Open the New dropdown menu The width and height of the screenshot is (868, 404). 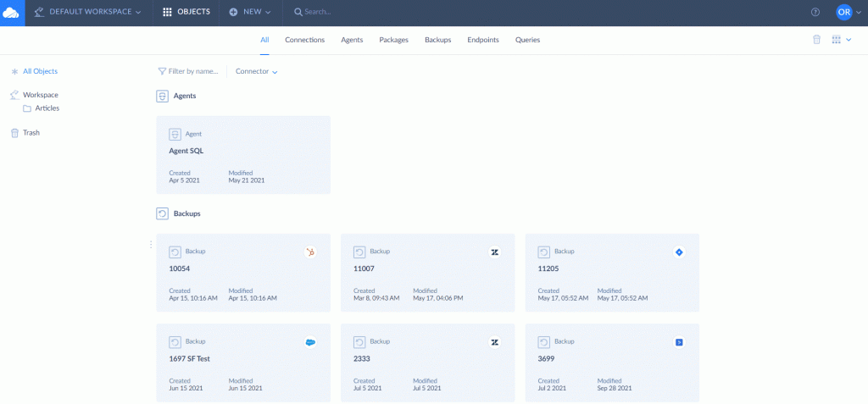click(250, 13)
